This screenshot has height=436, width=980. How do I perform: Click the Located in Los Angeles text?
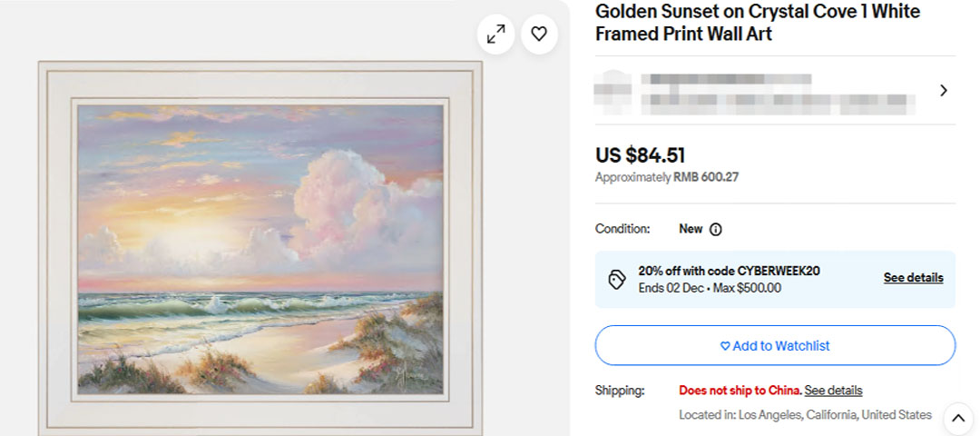point(805,415)
